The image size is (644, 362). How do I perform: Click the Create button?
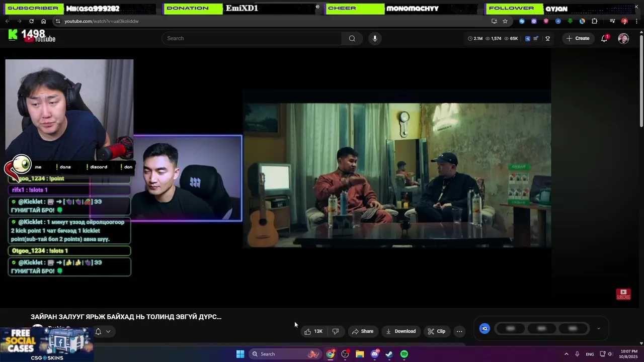578,38
